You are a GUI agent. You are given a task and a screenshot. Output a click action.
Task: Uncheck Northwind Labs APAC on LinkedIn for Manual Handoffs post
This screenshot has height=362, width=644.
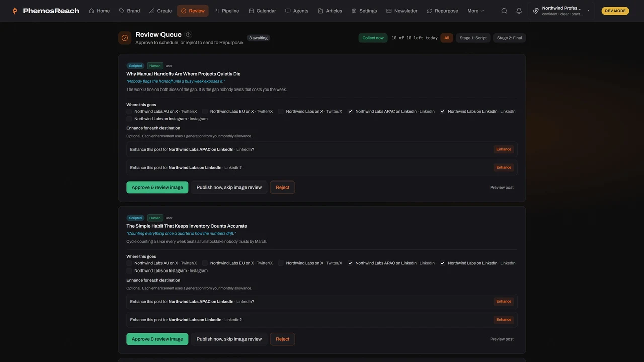[x=350, y=112]
